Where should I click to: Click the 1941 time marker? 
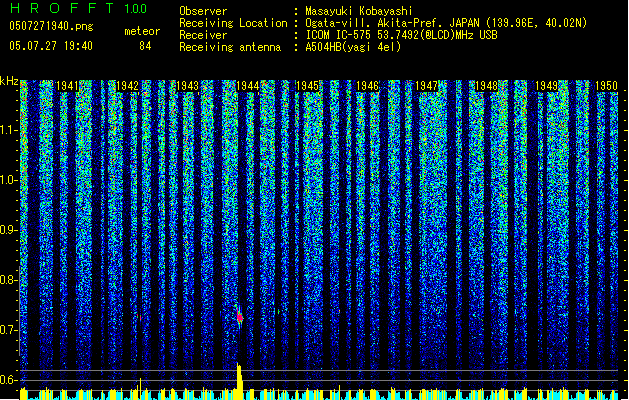[x=67, y=86]
